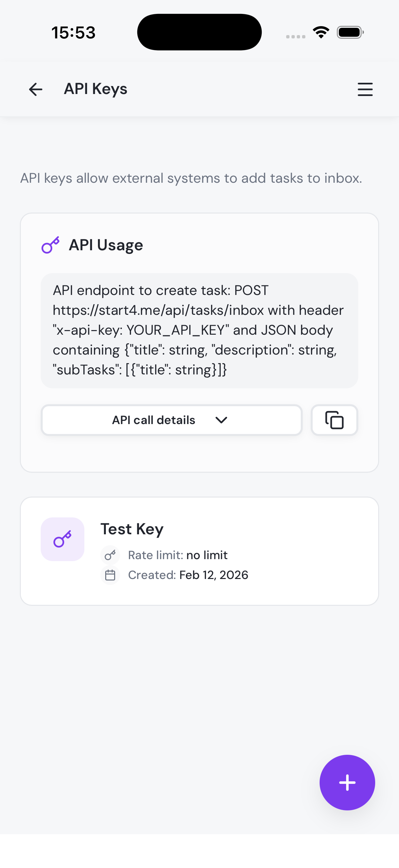Open the hamburger menu icon
The height and width of the screenshot is (868, 399).
(x=365, y=89)
